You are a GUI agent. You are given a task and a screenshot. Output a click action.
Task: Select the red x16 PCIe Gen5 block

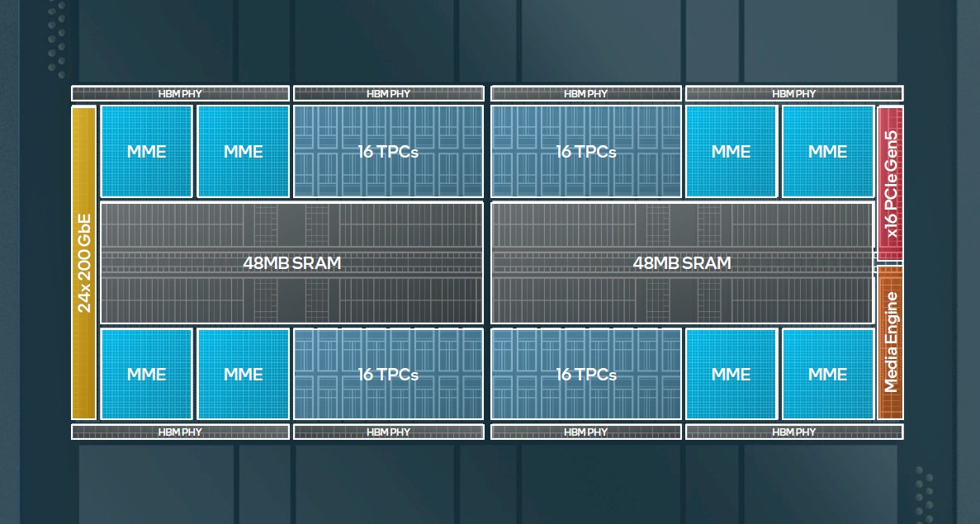click(891, 183)
